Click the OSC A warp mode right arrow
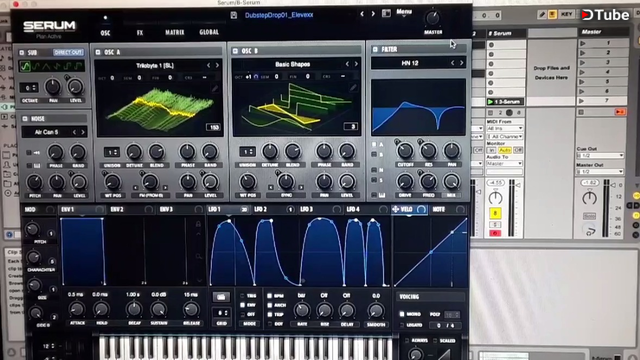The width and height of the screenshot is (640, 360). click(165, 188)
